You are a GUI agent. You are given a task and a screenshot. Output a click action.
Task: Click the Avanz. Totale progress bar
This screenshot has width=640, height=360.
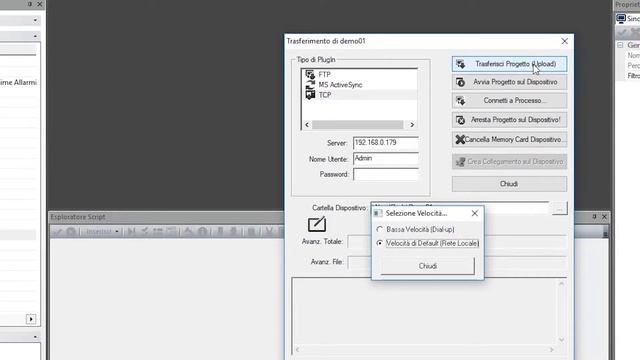click(x=457, y=242)
